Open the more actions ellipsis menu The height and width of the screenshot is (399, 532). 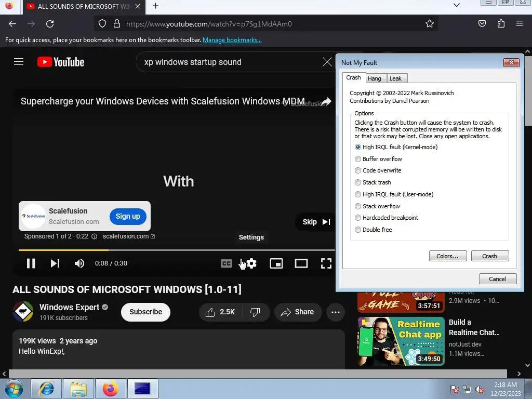[x=336, y=312]
